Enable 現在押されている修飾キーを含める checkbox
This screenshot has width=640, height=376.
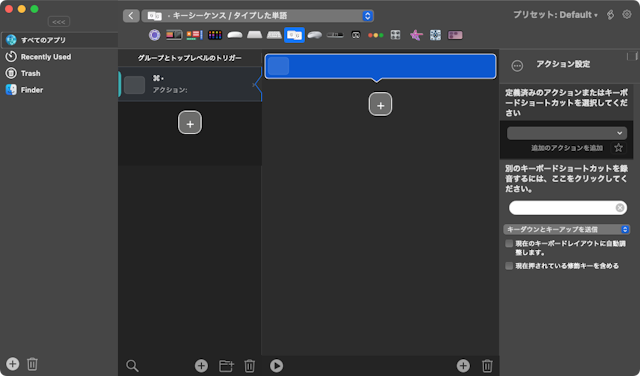click(509, 266)
